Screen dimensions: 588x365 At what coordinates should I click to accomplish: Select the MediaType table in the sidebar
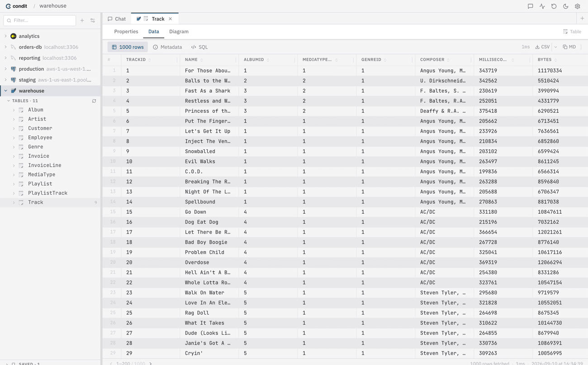42,175
